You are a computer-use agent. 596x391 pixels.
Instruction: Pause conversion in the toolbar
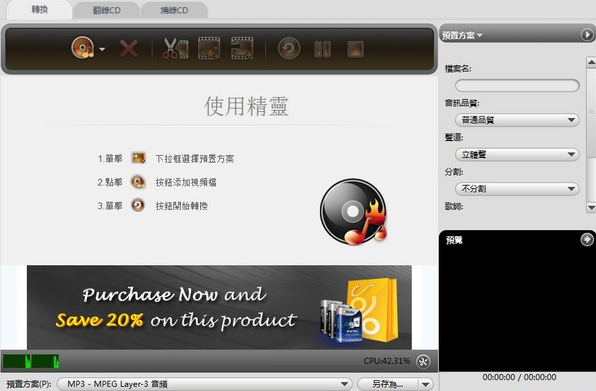coord(322,49)
